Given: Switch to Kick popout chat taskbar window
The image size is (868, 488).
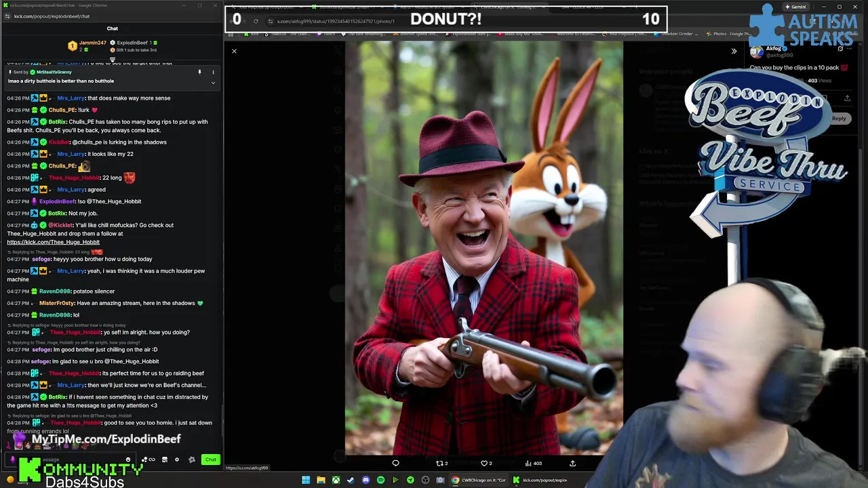Looking at the screenshot, I should (x=540, y=480).
